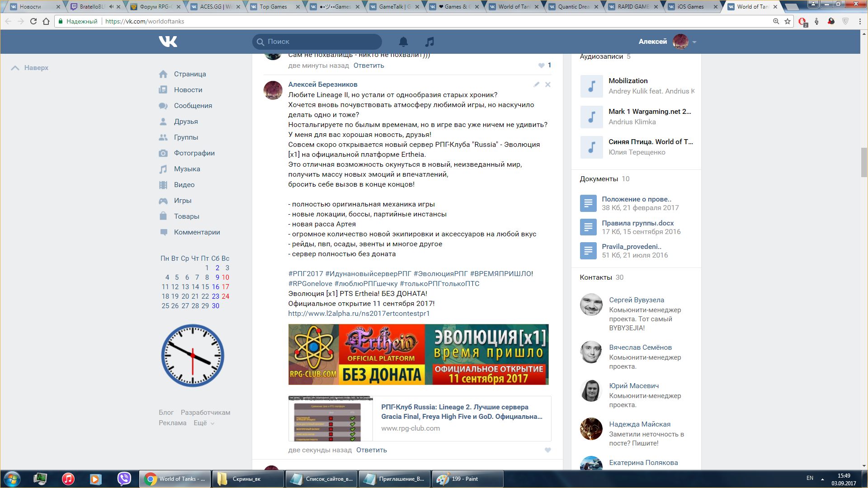The height and width of the screenshot is (488, 868).
Task: Edit post with the pencil icon
Action: click(536, 84)
